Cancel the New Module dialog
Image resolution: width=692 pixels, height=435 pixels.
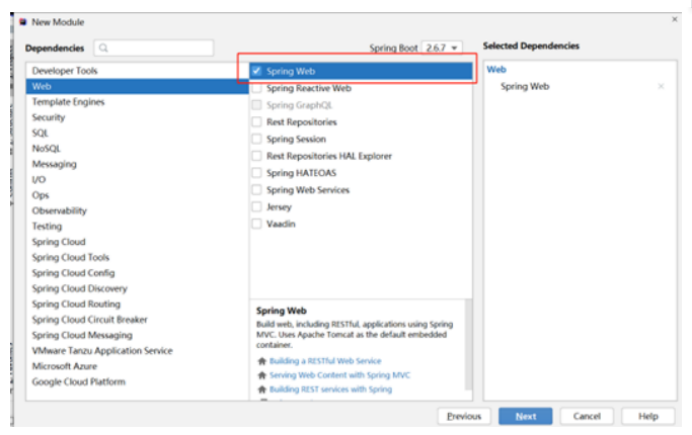[x=587, y=416]
